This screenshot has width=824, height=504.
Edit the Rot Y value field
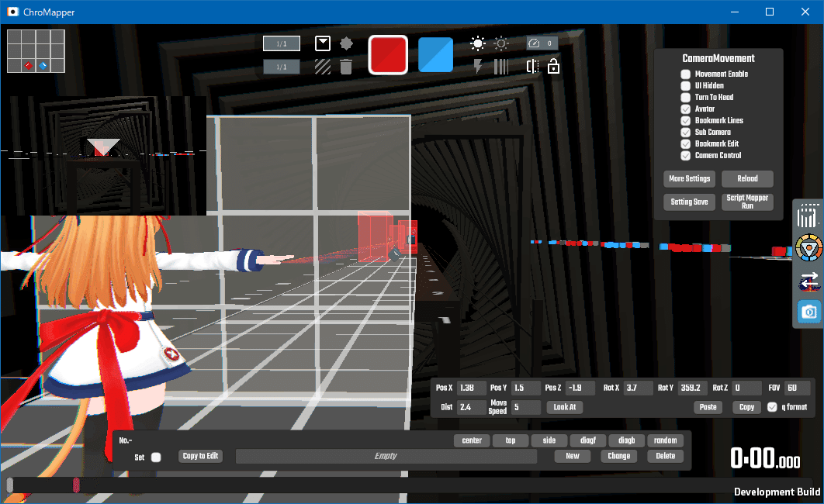point(693,388)
